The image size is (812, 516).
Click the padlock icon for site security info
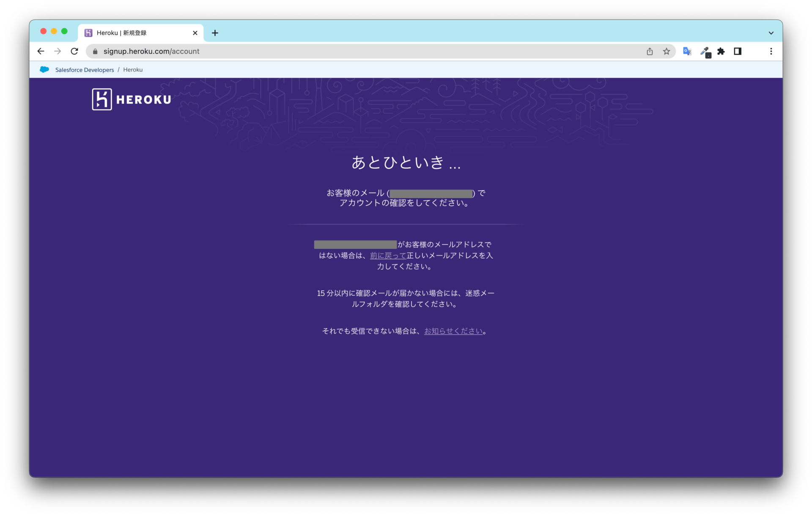95,51
